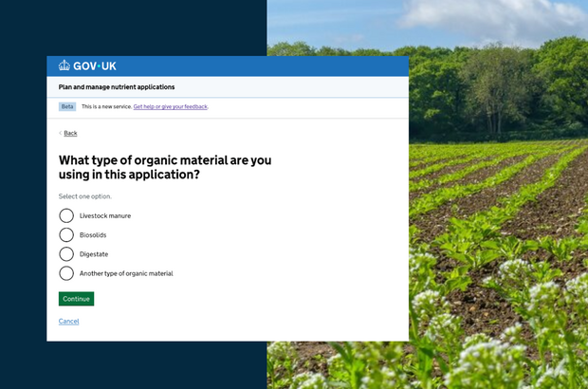Click the GOV.UK logo text

click(94, 66)
